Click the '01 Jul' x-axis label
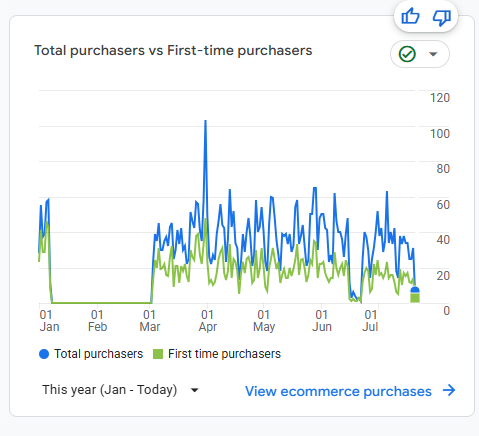This screenshot has width=479, height=436. (370, 321)
